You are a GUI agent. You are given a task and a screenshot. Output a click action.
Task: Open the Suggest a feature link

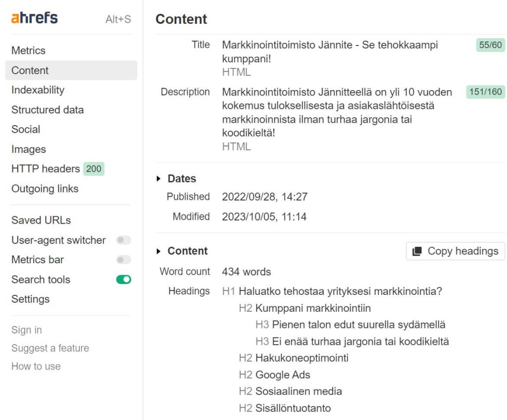pyautogui.click(x=50, y=348)
